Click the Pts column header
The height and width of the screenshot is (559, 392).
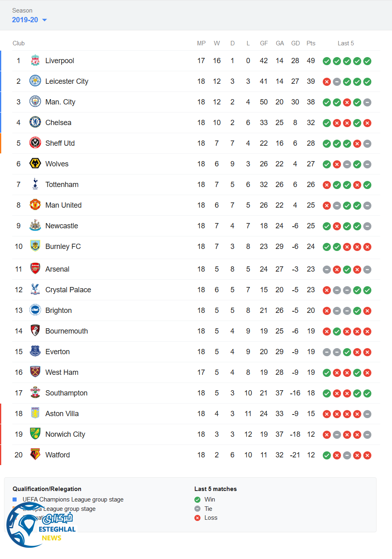point(311,43)
